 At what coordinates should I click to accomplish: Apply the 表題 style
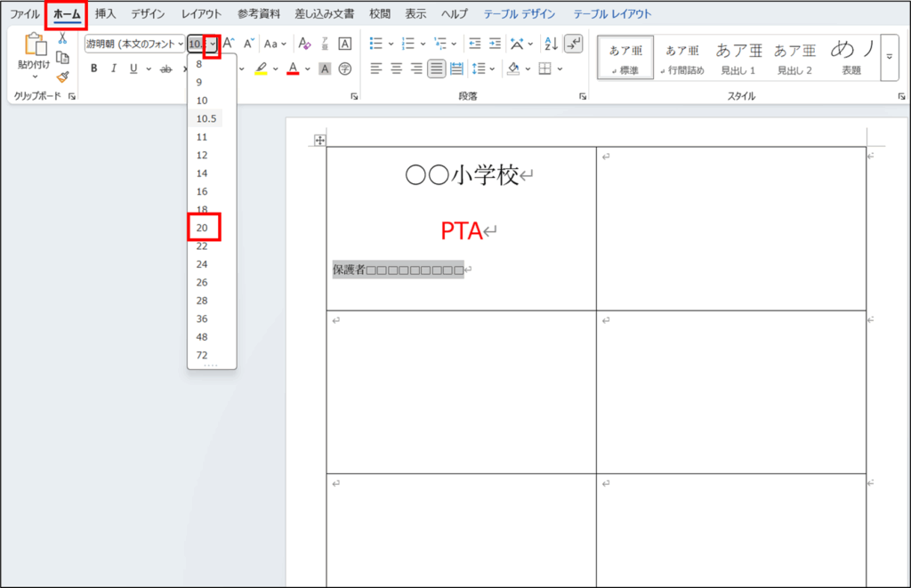851,57
